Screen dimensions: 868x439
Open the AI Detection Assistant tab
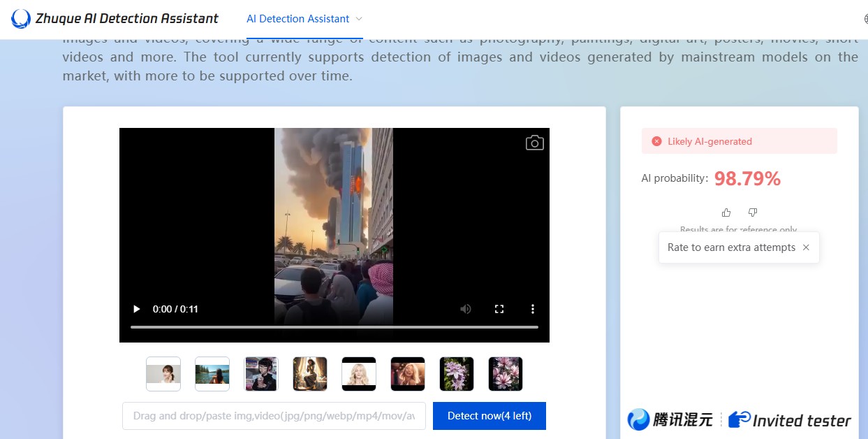(297, 19)
